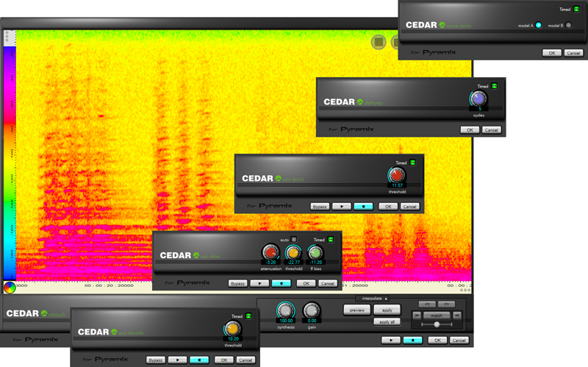Stop playback in the retouch window
This screenshot has height=367, width=588.
(412, 340)
